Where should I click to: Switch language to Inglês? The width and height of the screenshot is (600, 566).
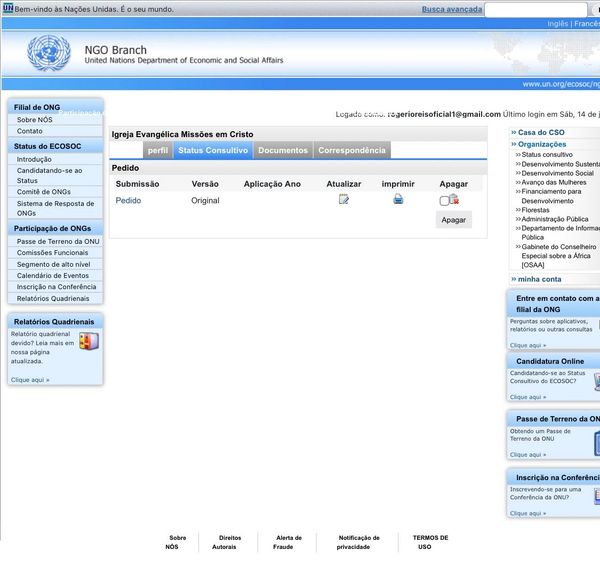(558, 23)
